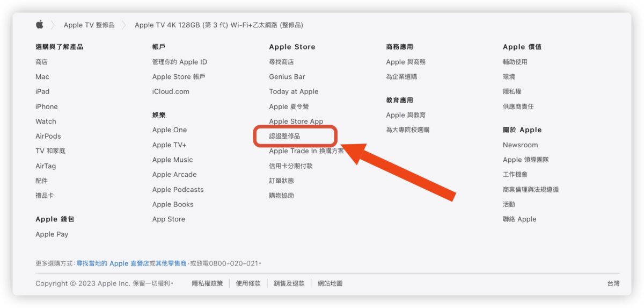Open Apple 與教育 link
The height and width of the screenshot is (308, 644).
[x=406, y=115]
